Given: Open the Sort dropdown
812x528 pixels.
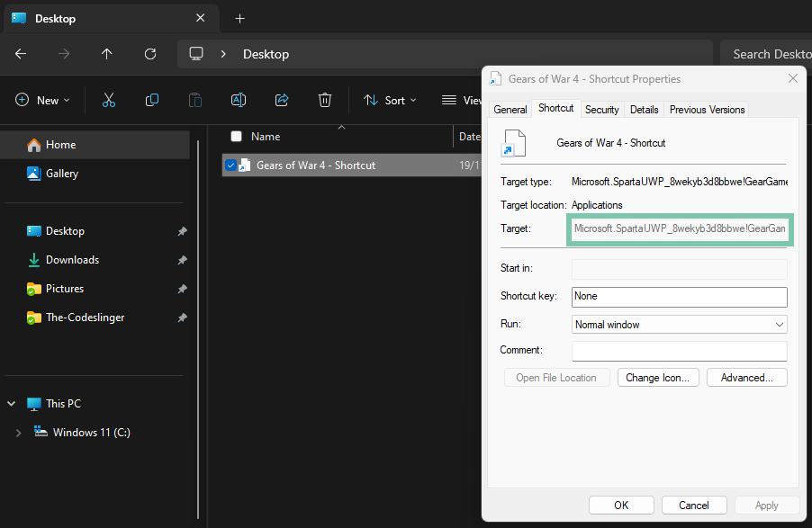Looking at the screenshot, I should 389,100.
